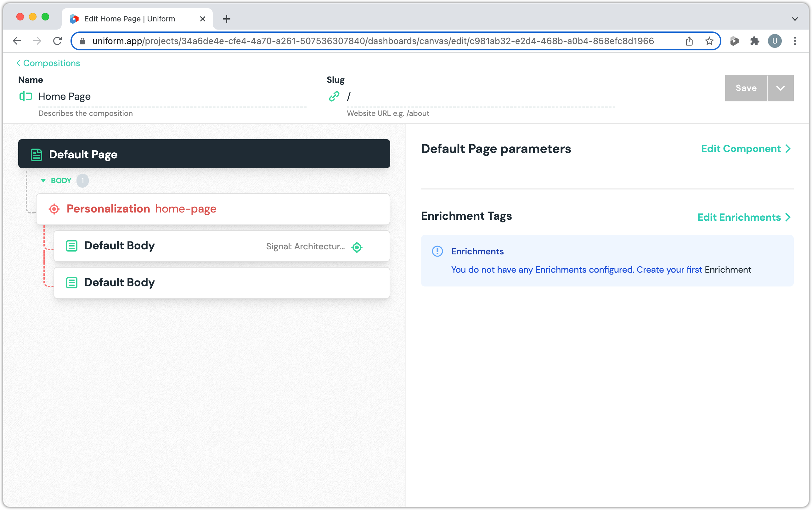Open the Save options dropdown arrow

pos(780,88)
